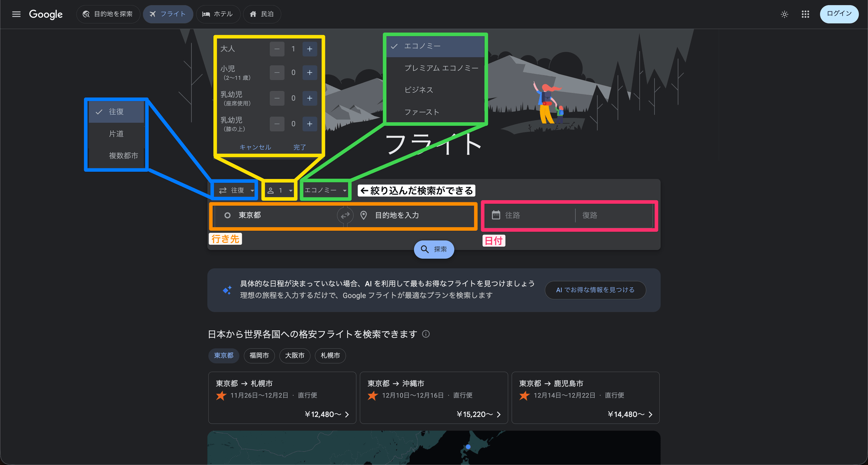This screenshot has width=868, height=465.
Task: Click the ログイン button
Action: pos(839,14)
